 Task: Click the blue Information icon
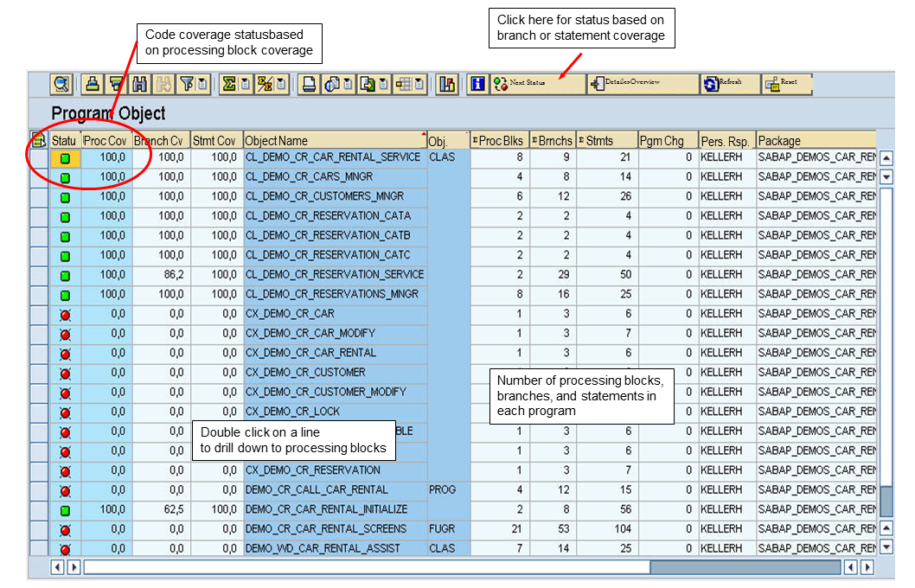[478, 84]
